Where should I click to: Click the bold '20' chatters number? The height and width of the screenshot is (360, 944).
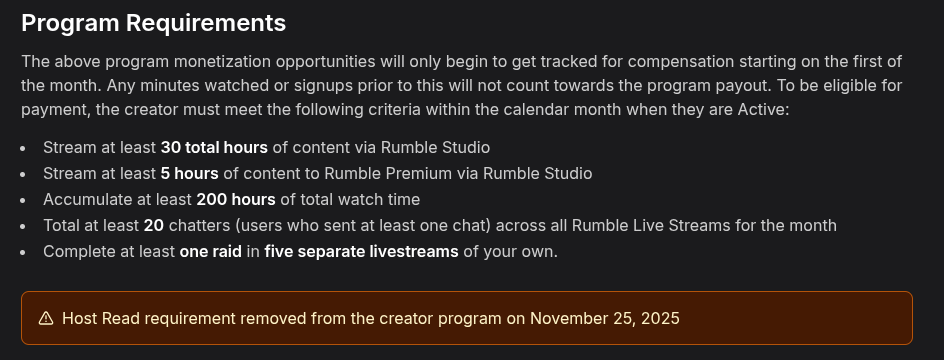154,226
